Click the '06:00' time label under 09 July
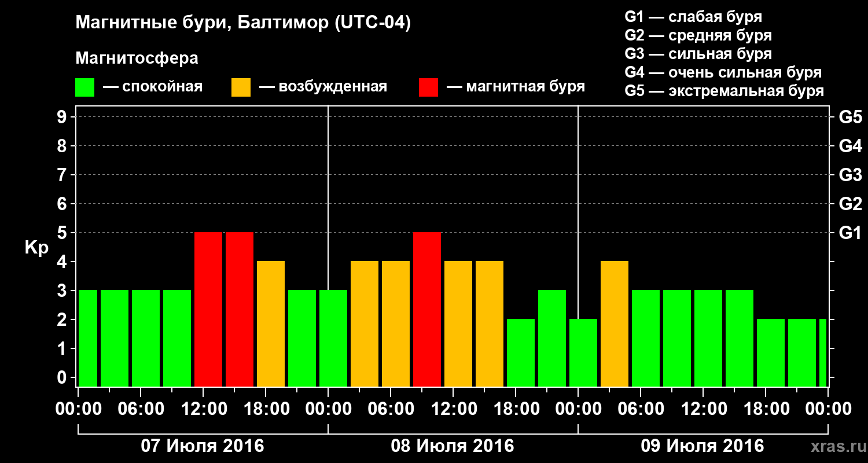This screenshot has width=868, height=463. coord(641,409)
